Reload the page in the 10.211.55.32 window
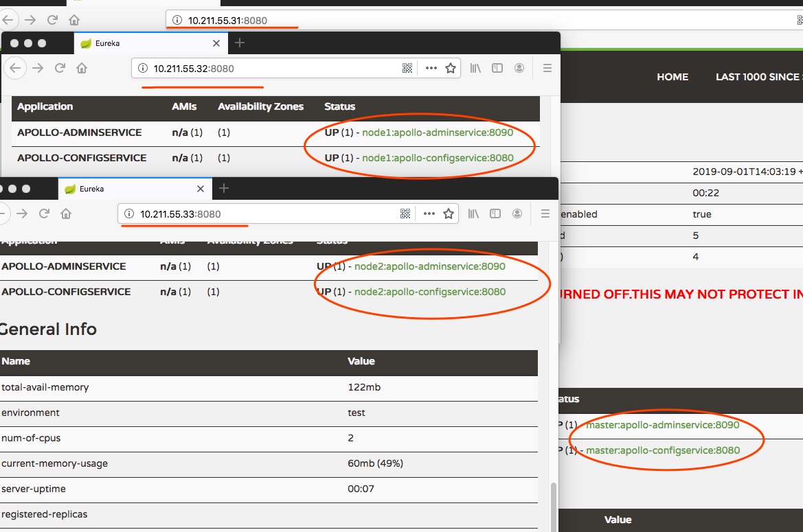 tap(60, 68)
